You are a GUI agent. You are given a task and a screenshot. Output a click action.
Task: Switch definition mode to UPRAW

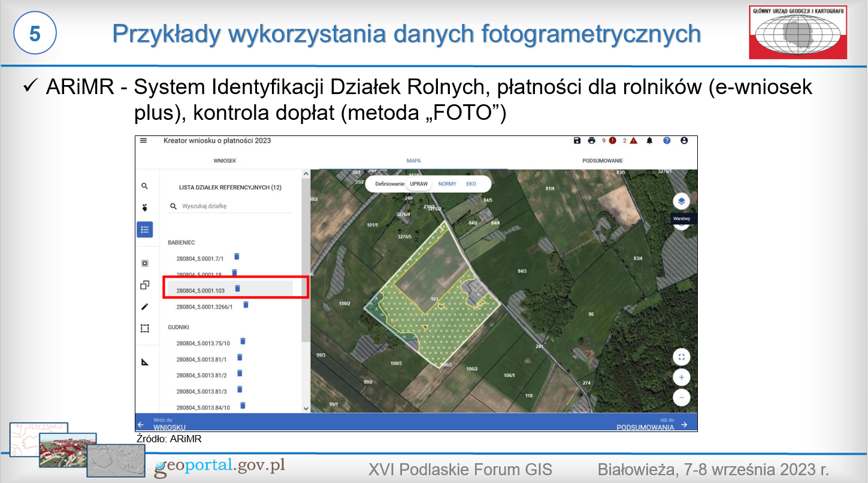coord(419,184)
